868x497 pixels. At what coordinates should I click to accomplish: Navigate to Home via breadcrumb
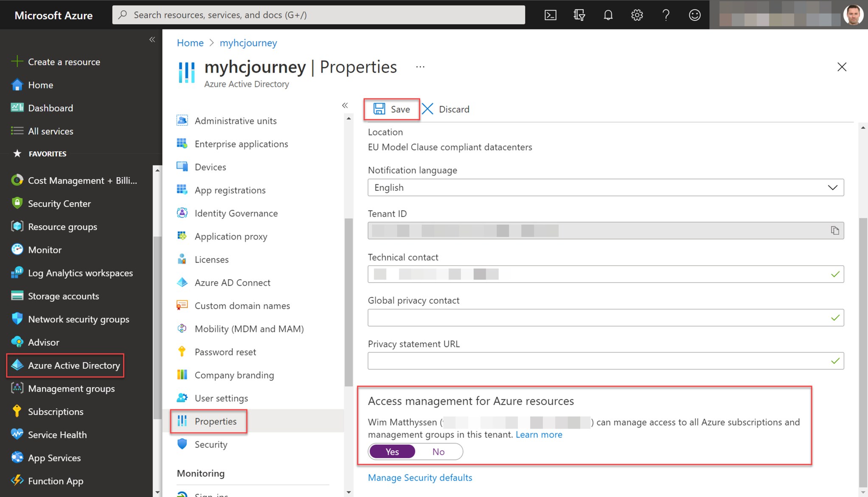(x=190, y=42)
